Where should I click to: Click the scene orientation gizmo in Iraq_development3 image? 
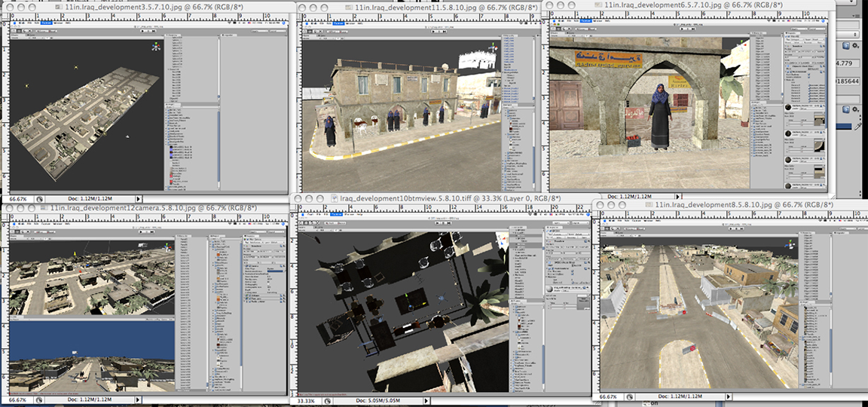pyautogui.click(x=157, y=47)
